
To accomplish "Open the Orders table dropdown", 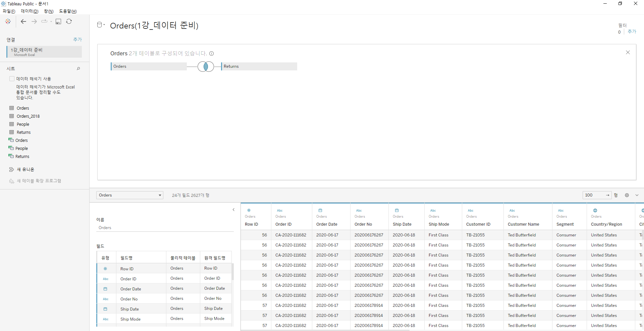I will coord(130,195).
